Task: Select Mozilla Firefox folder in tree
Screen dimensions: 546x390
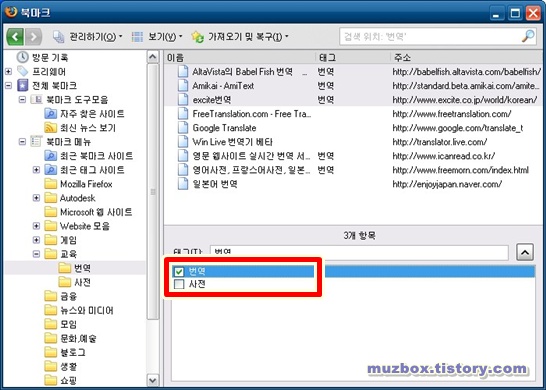Action: pos(78,184)
